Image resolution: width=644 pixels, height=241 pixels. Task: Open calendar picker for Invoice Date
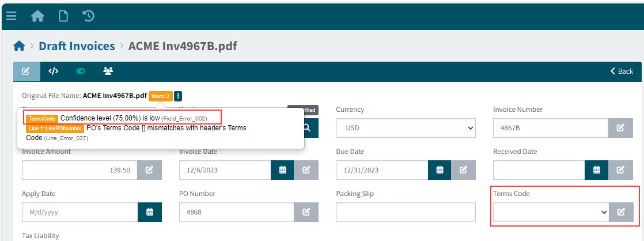[282, 170]
